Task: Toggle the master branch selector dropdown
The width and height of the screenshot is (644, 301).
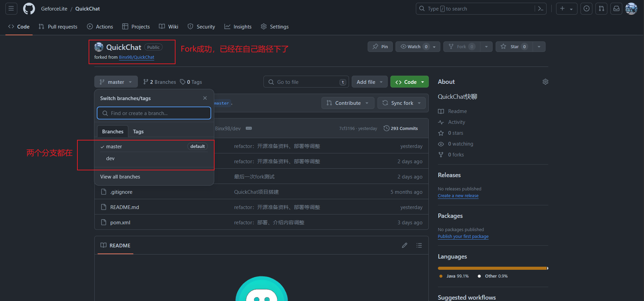Action: click(116, 82)
